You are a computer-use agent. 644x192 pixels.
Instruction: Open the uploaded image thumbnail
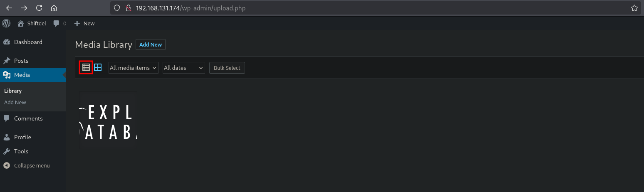(108, 121)
